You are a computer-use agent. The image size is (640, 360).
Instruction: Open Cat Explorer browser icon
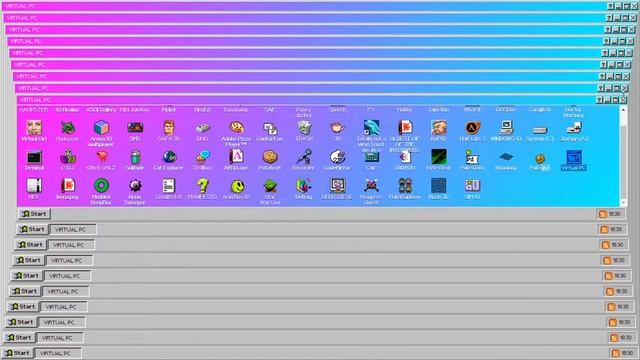click(x=169, y=157)
